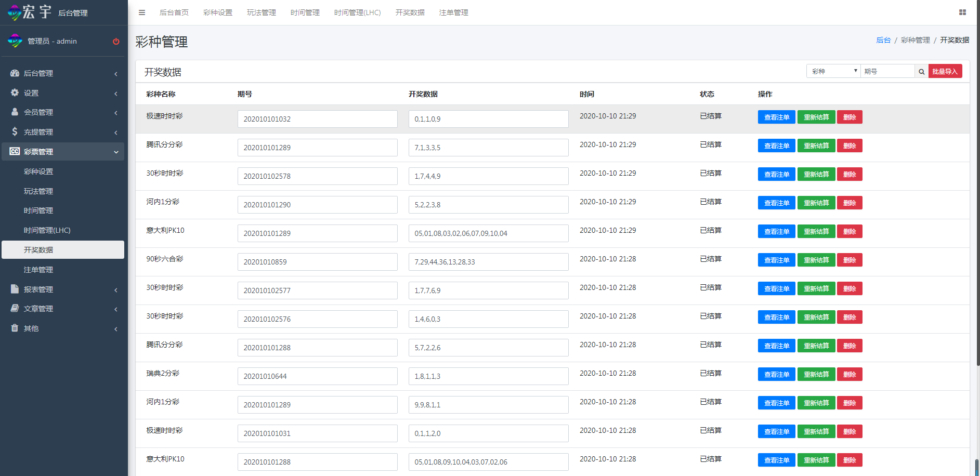Expand the 文章管理 sidebar chevron
Viewport: 980px width, 476px height.
click(116, 309)
